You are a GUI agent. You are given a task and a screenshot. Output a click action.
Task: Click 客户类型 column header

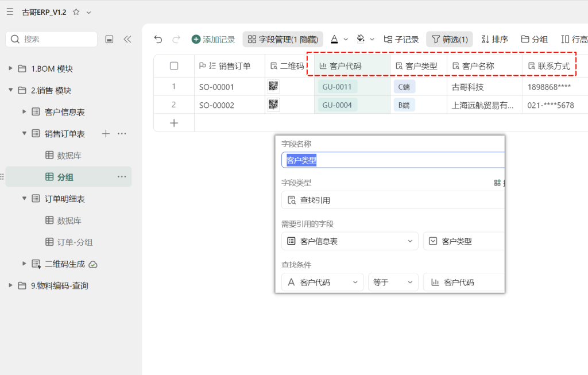tap(419, 66)
